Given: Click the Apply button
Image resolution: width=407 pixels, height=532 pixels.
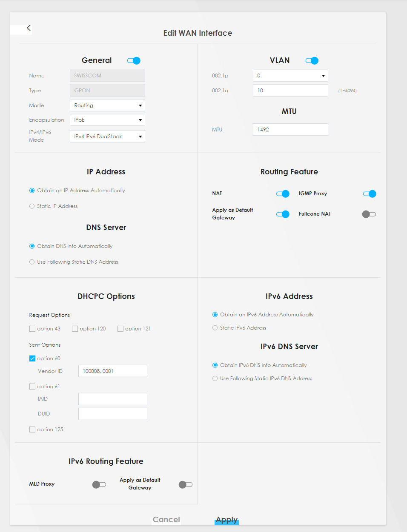Looking at the screenshot, I should coord(226,520).
